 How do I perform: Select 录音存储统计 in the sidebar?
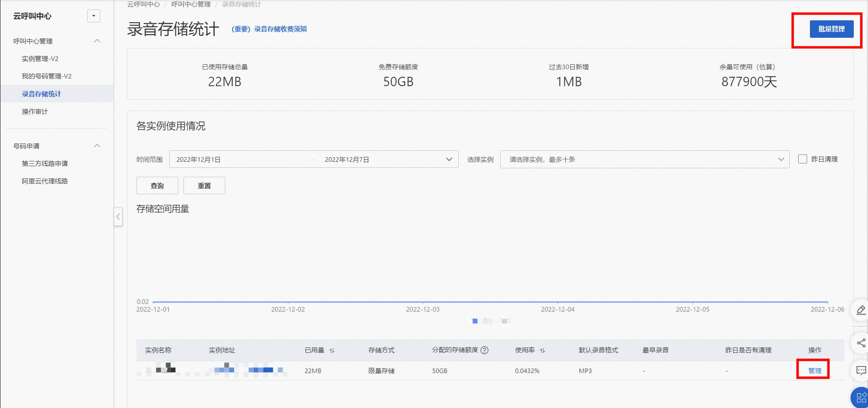[41, 94]
